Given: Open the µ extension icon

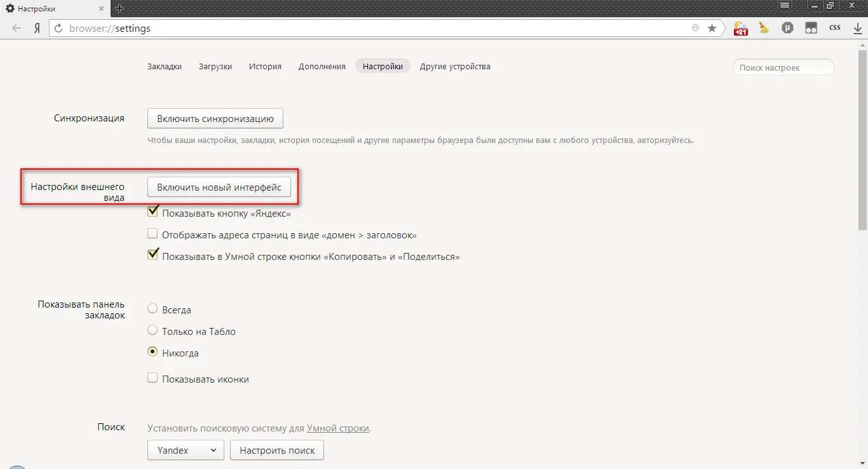Looking at the screenshot, I should (787, 28).
